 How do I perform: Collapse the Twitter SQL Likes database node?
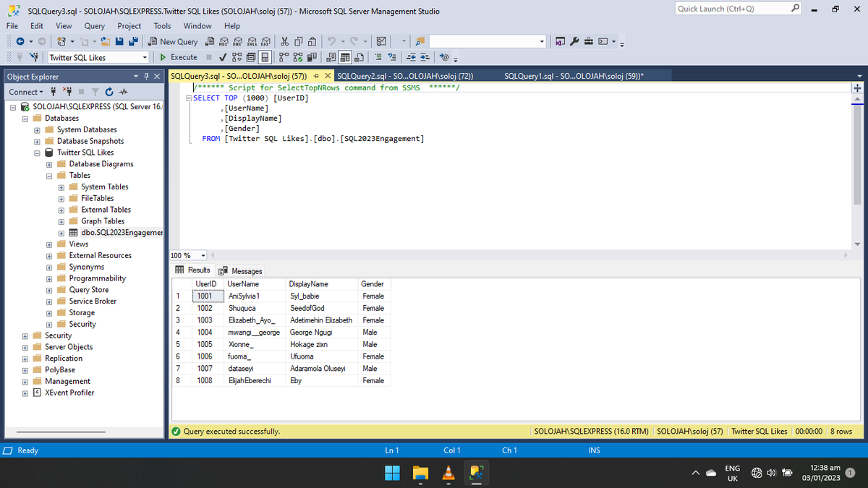(x=38, y=153)
